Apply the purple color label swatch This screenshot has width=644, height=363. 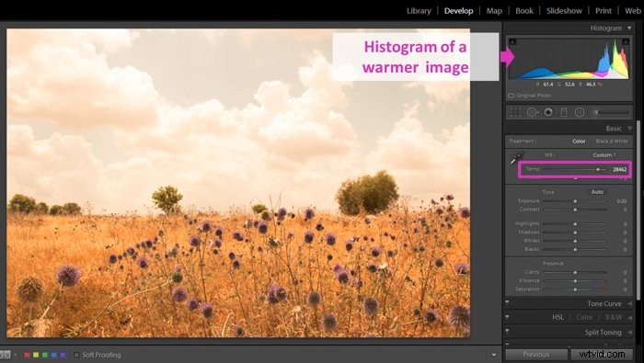point(63,355)
